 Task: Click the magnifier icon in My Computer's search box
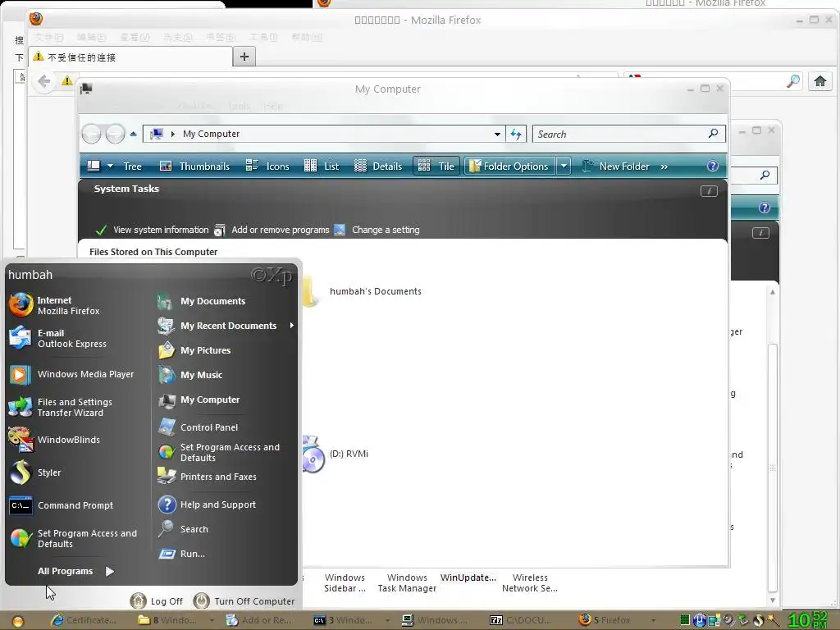tap(713, 134)
